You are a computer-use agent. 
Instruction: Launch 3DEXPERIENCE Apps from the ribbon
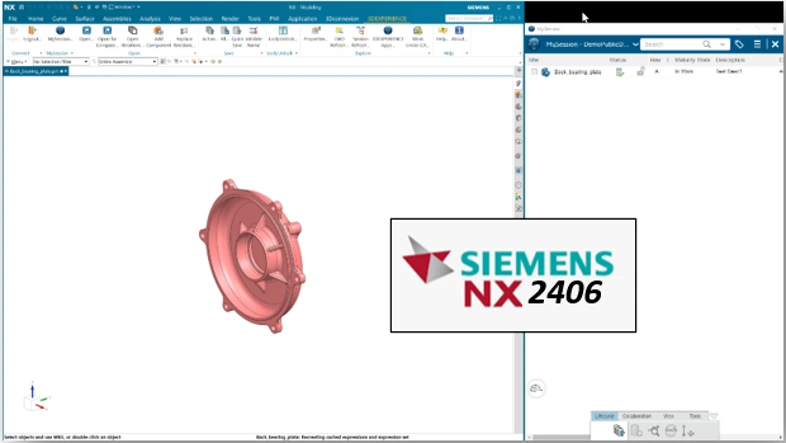pyautogui.click(x=387, y=31)
